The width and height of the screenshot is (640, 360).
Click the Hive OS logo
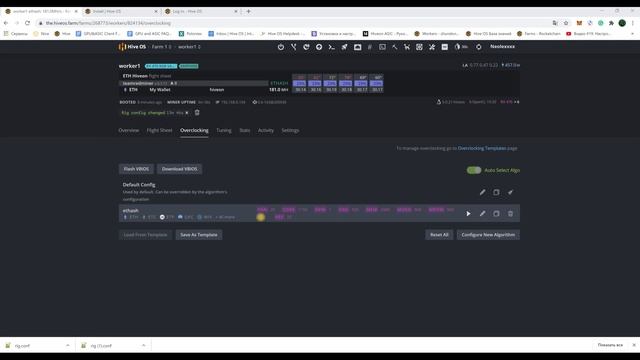(132, 47)
